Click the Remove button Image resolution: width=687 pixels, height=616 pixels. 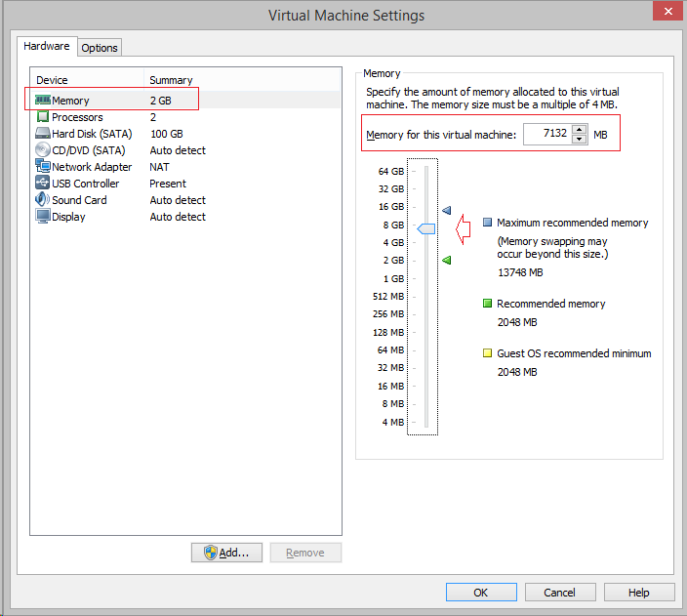point(305,553)
